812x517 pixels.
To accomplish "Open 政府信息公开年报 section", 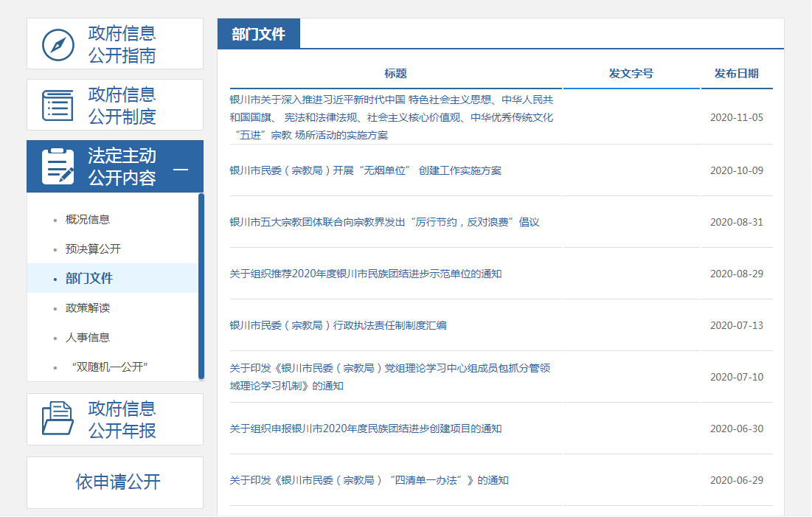I will tap(115, 419).
